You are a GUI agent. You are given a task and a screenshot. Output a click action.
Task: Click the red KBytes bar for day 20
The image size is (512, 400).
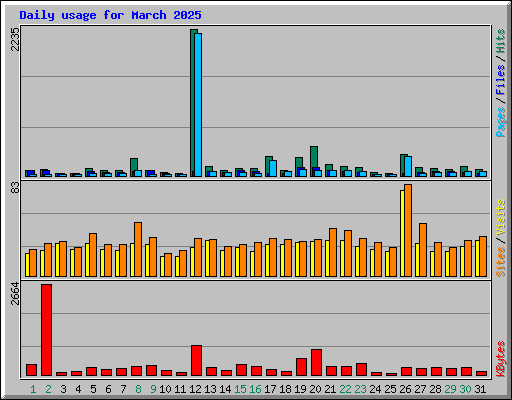[x=316, y=362]
